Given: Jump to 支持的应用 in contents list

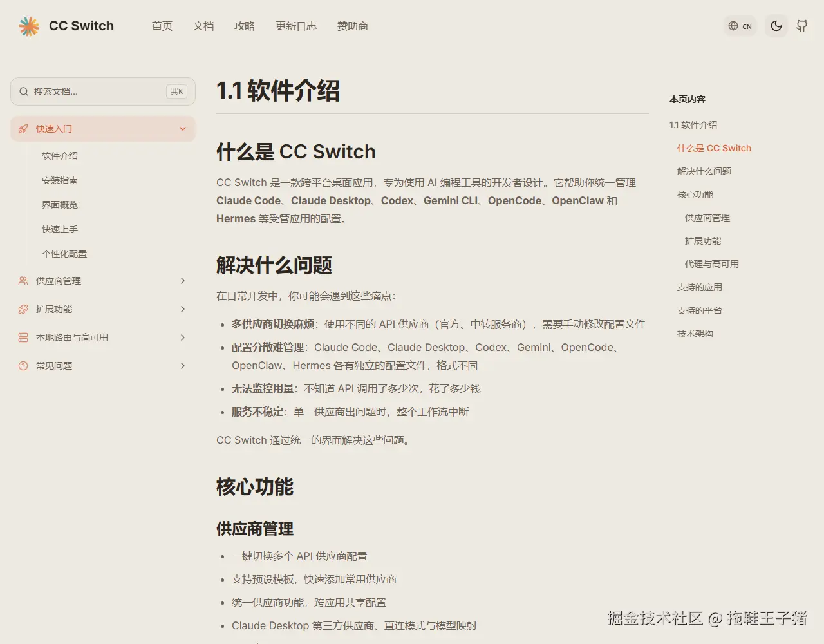Looking at the screenshot, I should click(x=700, y=287).
